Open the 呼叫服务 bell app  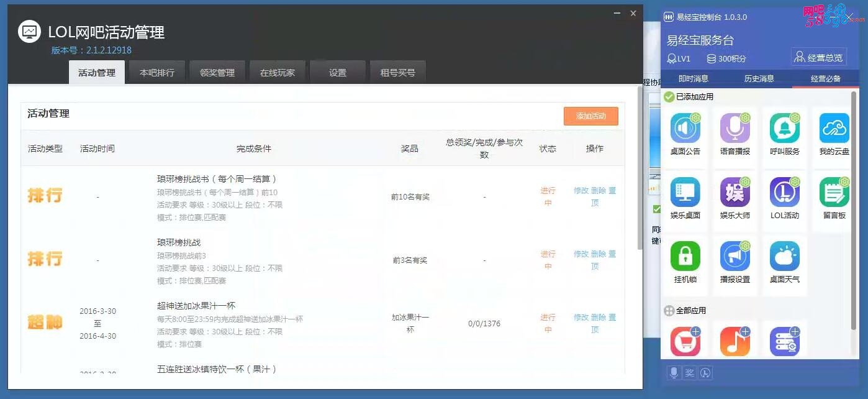pos(785,129)
